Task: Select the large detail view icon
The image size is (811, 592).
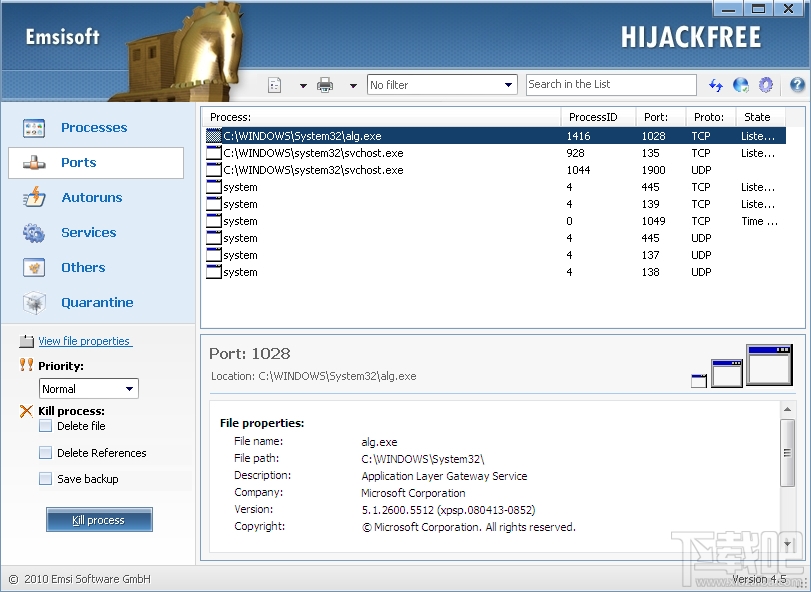Action: 769,367
